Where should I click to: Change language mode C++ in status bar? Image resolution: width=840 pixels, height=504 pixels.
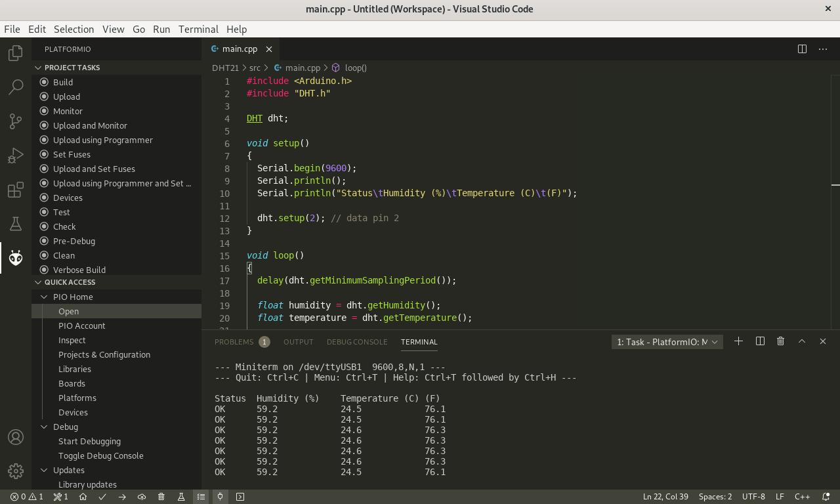click(802, 497)
